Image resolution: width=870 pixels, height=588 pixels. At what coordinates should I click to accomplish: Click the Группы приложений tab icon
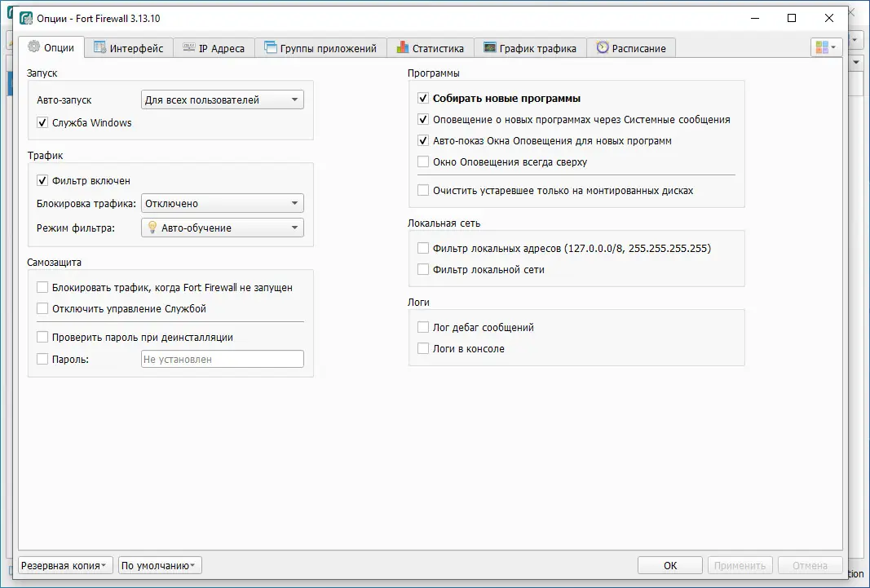270,48
